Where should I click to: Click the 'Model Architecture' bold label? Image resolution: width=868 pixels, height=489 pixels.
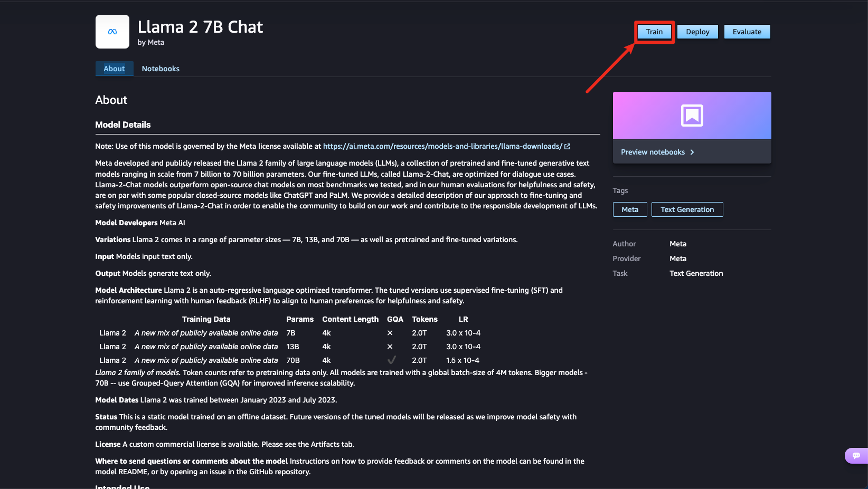coord(129,290)
